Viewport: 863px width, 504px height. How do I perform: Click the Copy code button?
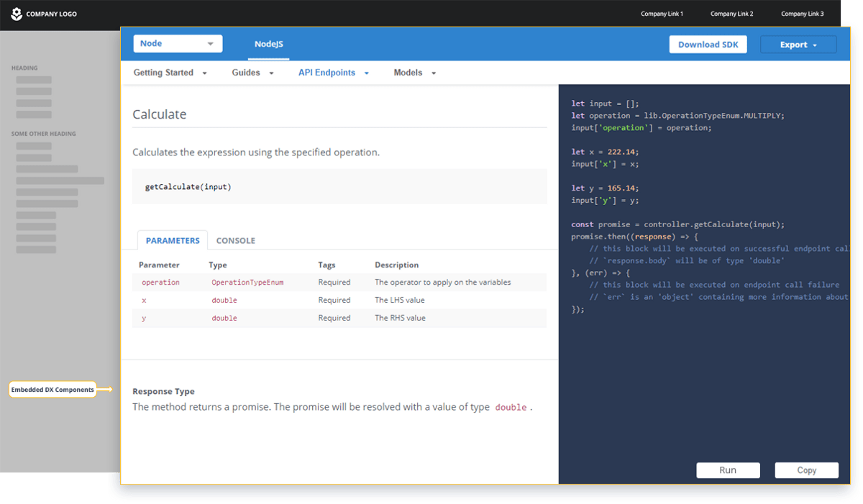(807, 470)
